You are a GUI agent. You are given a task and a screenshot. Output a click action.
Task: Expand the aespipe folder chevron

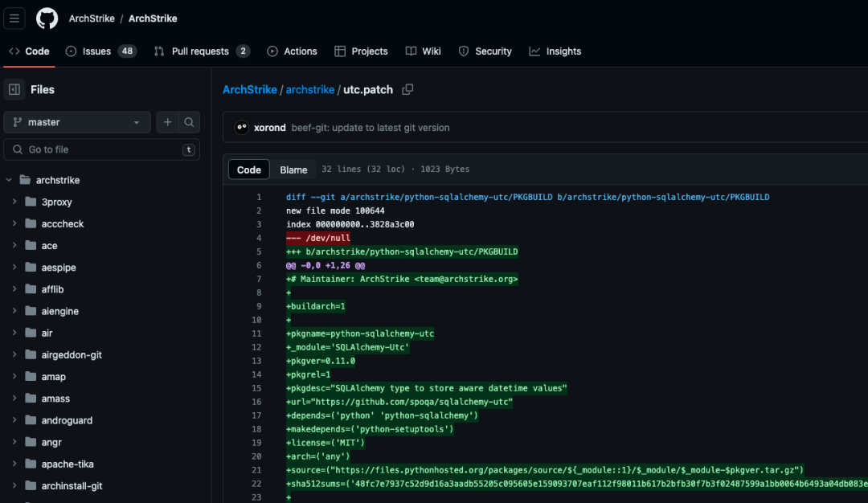click(14, 268)
